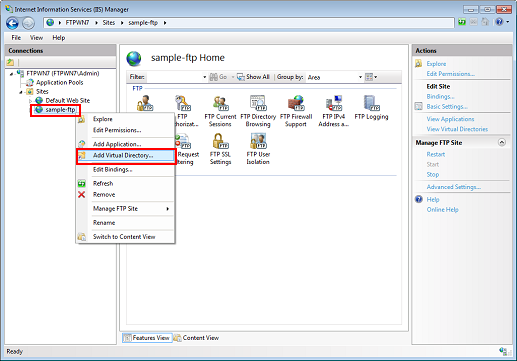
Task: Click the back navigation arrow button
Action: coord(13,23)
